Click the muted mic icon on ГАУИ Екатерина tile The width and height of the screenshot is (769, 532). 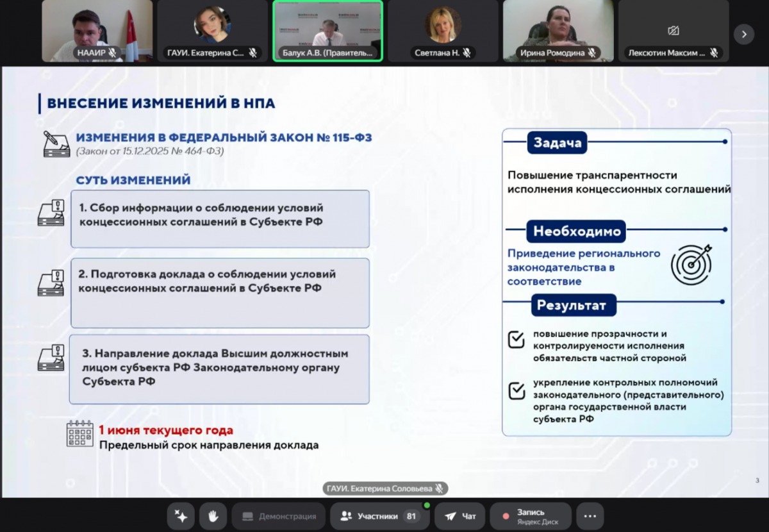[x=252, y=53]
